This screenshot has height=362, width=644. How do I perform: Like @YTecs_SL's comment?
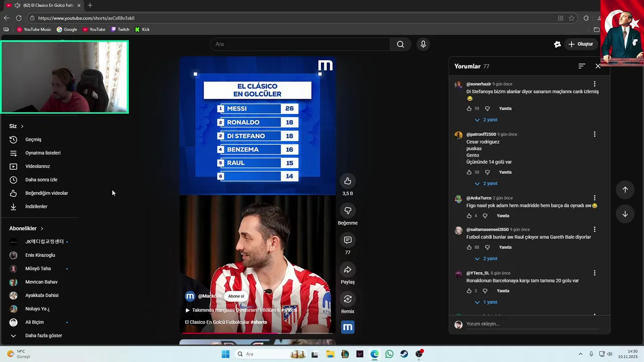[469, 291]
